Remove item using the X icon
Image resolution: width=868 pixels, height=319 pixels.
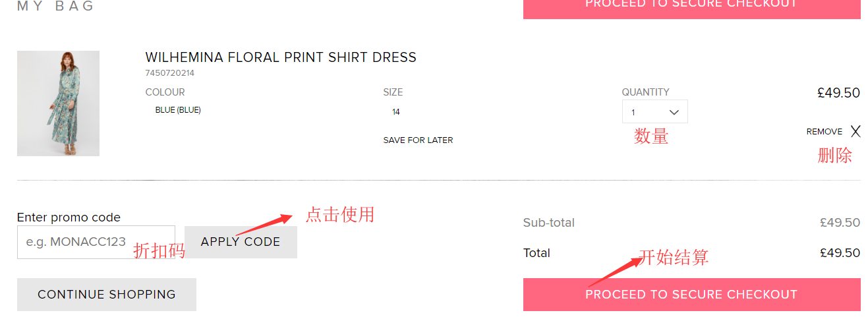pos(855,131)
